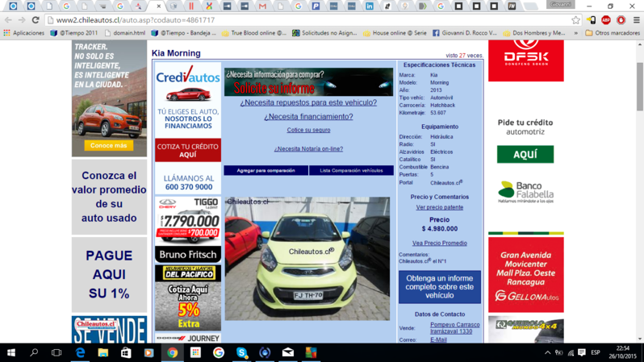Bookmark this page with the star icon
Image resolution: width=644 pixels, height=362 pixels.
coord(575,19)
